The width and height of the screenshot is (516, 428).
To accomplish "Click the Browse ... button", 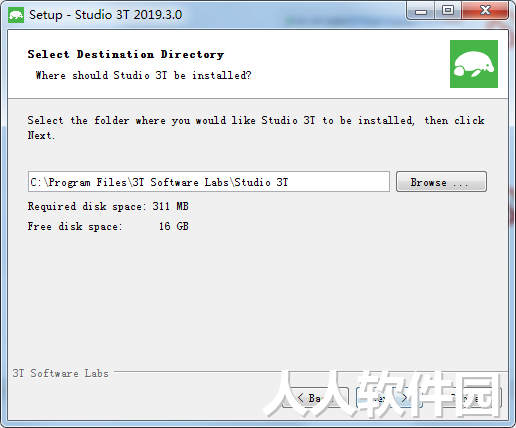I will point(441,182).
